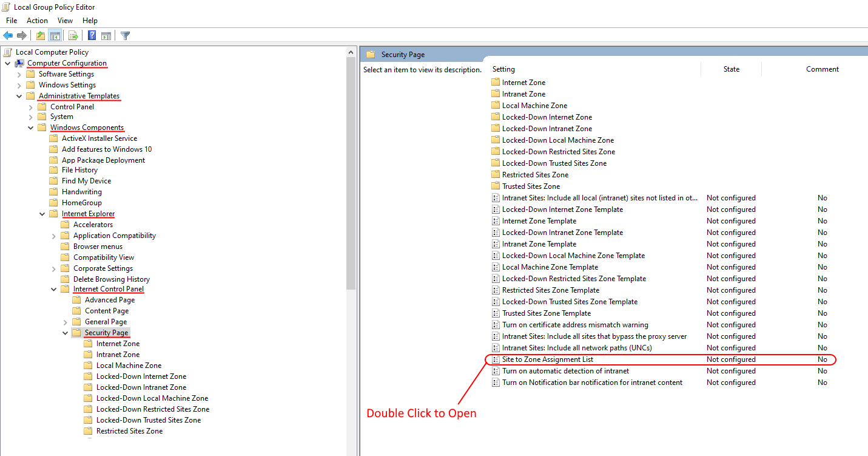868x456 pixels.
Task: Click the Computer Configuration computer icon
Action: (20, 63)
